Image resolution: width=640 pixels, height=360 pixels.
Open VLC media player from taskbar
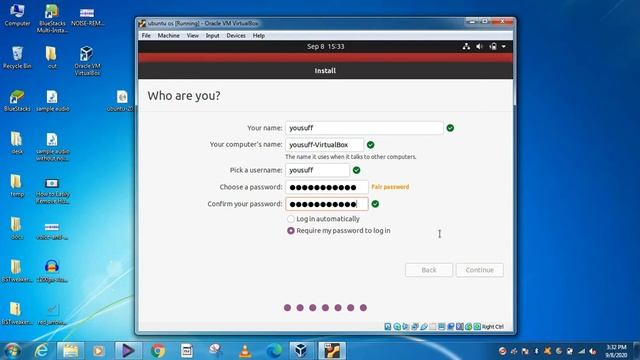click(245, 351)
